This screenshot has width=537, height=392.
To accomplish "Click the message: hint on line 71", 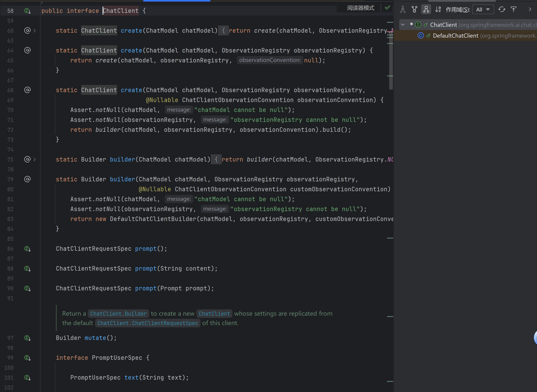I will pyautogui.click(x=215, y=120).
